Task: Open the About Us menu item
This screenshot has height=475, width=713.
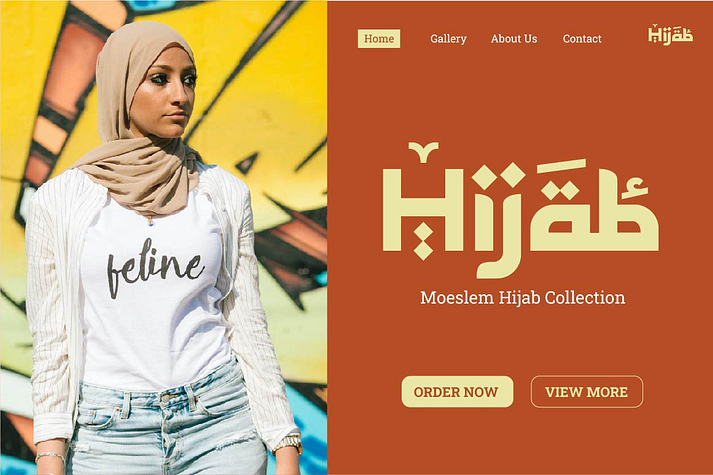Action: click(514, 39)
